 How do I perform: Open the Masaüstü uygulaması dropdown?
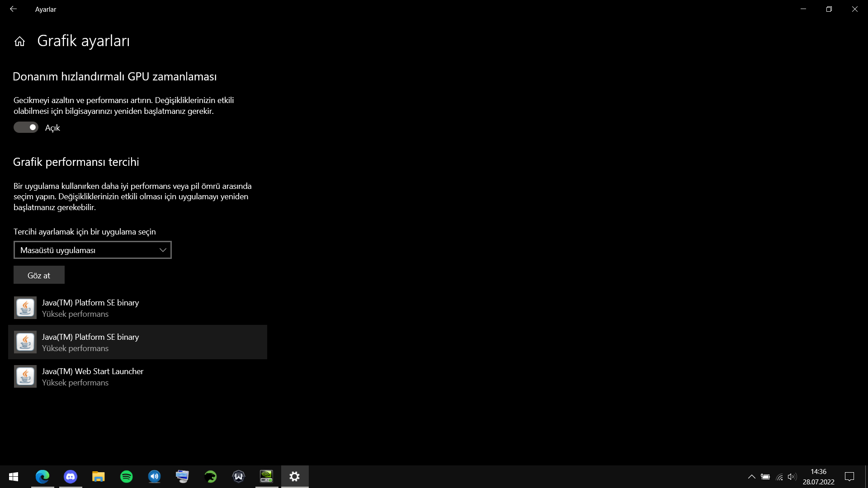[x=93, y=250]
